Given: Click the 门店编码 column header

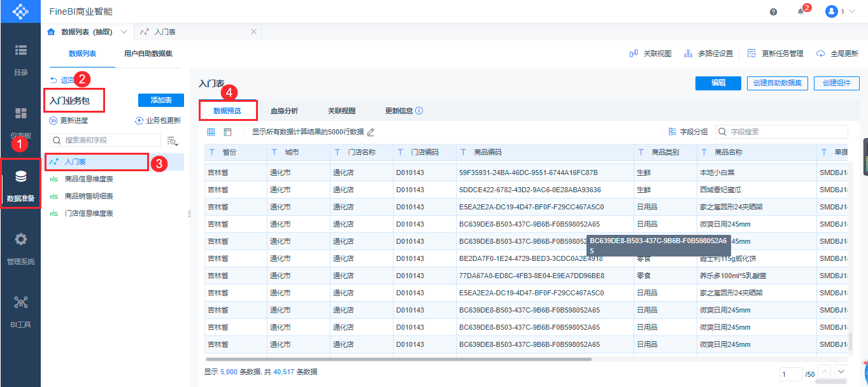Looking at the screenshot, I should 425,153.
